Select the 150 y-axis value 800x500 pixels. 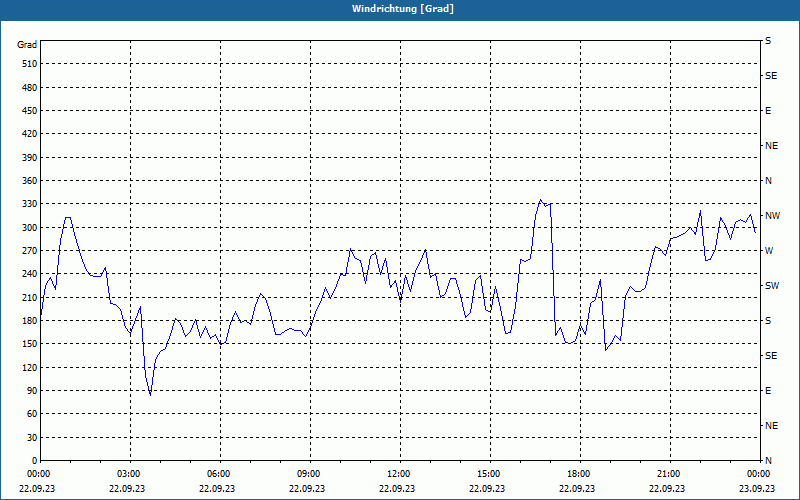tap(29, 344)
